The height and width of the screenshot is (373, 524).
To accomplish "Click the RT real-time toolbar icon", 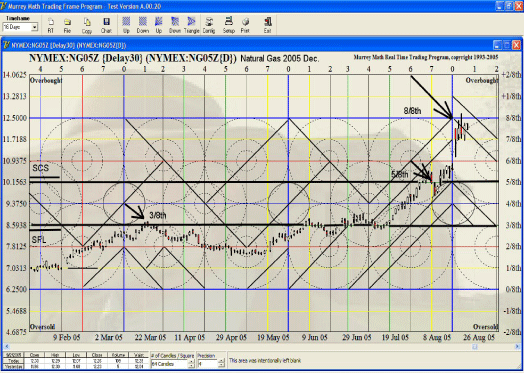I will (50, 25).
